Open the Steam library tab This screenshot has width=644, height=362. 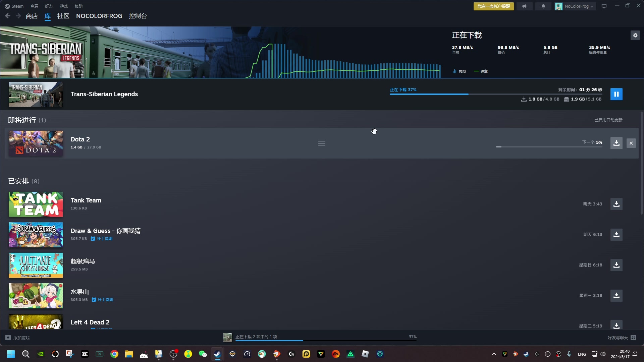(x=47, y=16)
